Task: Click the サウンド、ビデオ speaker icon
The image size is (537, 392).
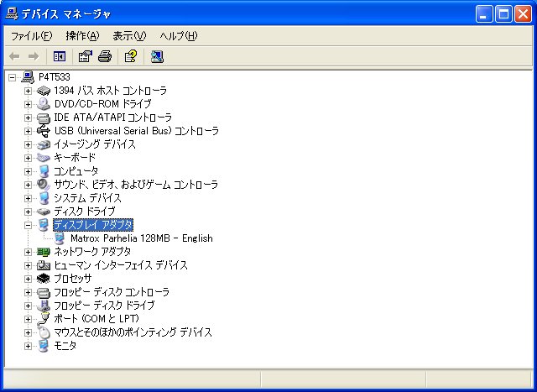Action: pos(44,185)
